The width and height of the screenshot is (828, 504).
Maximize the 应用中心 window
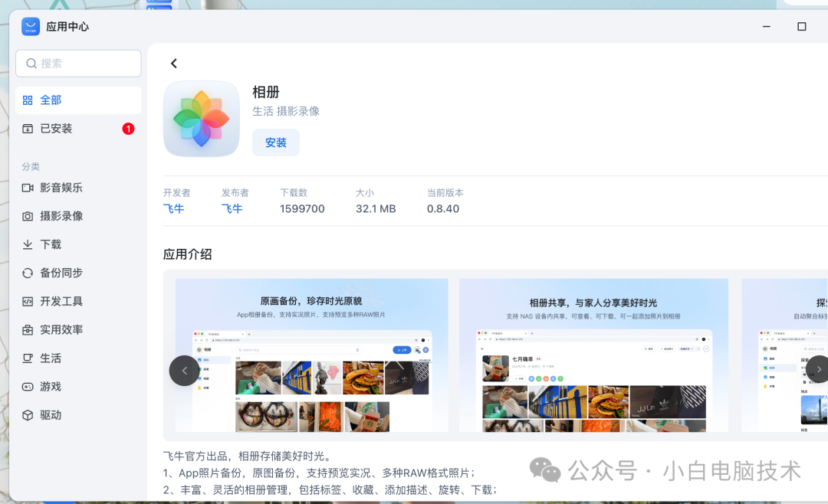(802, 26)
